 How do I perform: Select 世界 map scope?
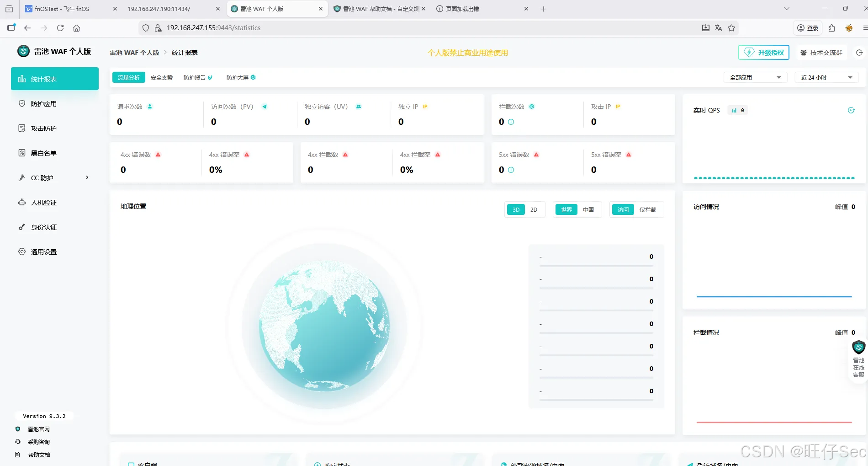(566, 210)
